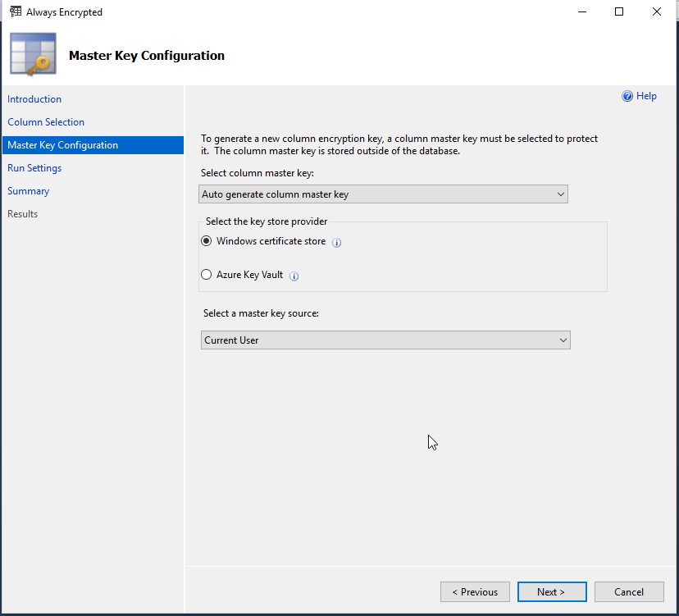Go to the Introduction step
The image size is (679, 616).
34,99
